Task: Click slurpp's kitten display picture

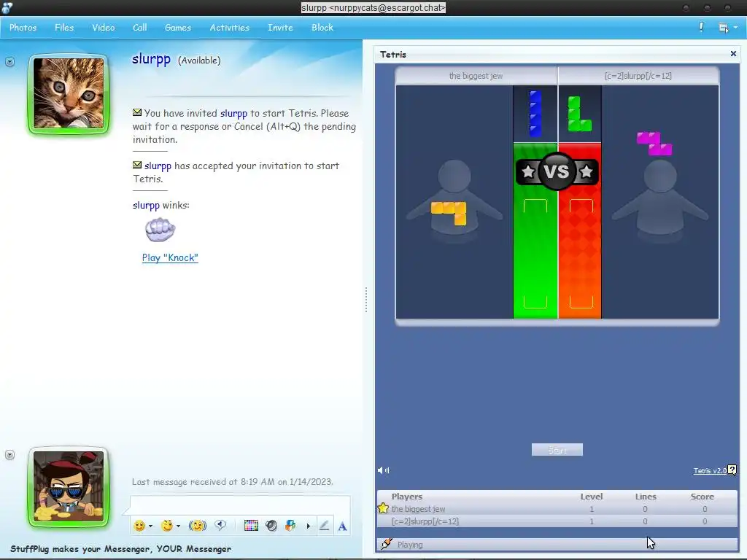Action: 68,94
